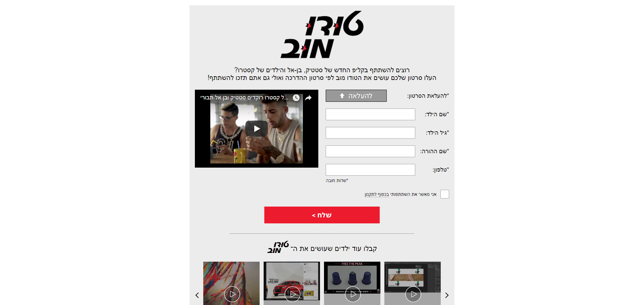The image size is (644, 305).
Task: Click the small טודו בום logo in heading
Action: [278, 247]
